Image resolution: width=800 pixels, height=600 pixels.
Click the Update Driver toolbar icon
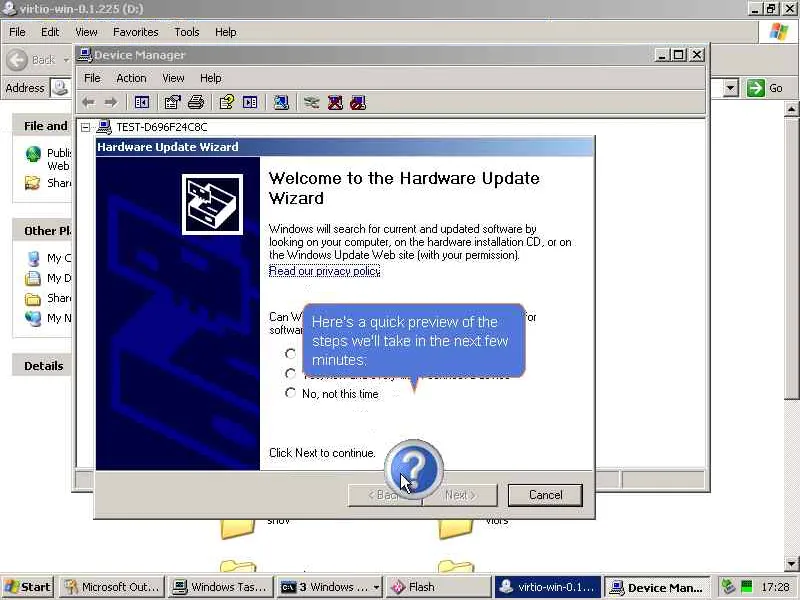click(x=311, y=103)
